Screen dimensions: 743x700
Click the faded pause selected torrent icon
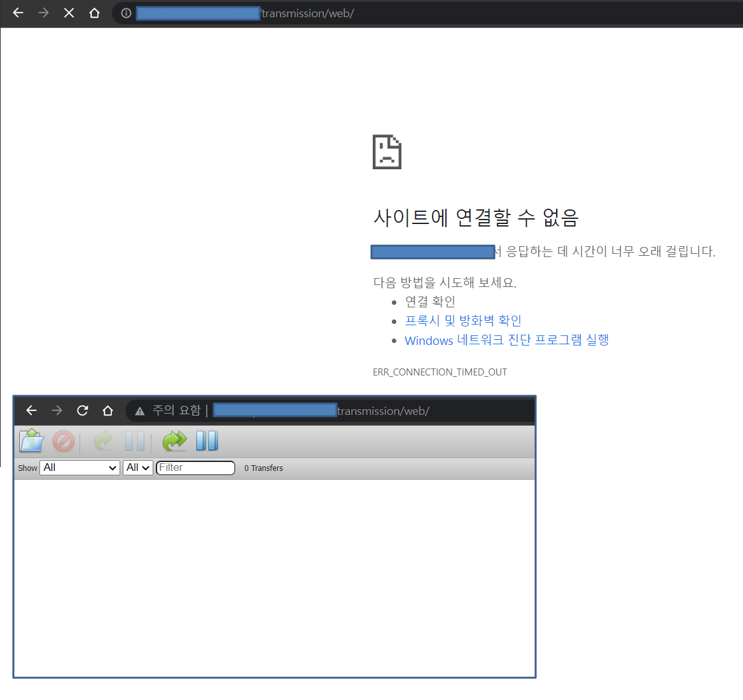pyautogui.click(x=135, y=441)
